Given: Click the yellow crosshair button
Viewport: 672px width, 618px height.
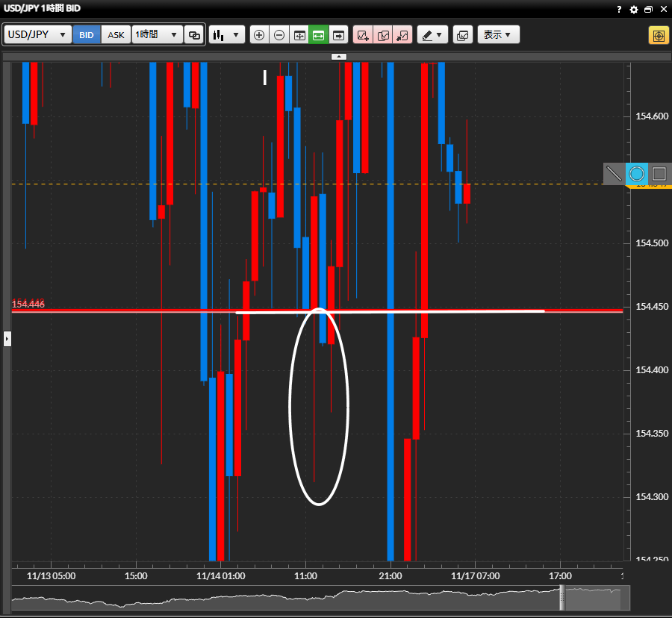Looking at the screenshot, I should (659, 35).
